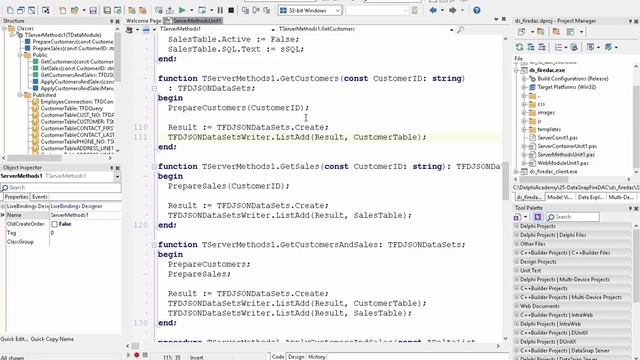Pause the running program
Viewport: 640px width, 360px height.
pos(220,10)
